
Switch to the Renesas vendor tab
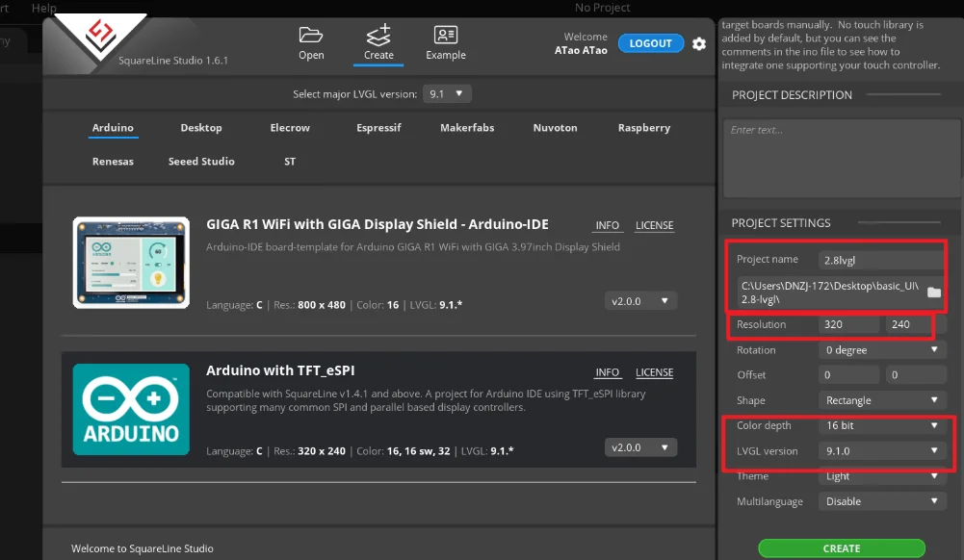tap(113, 162)
